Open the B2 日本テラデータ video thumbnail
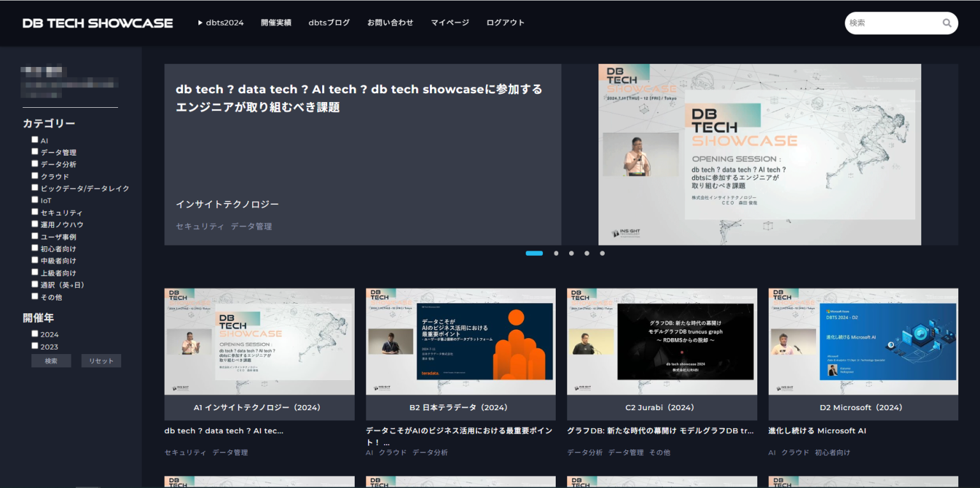The height and width of the screenshot is (488, 980). click(461, 341)
